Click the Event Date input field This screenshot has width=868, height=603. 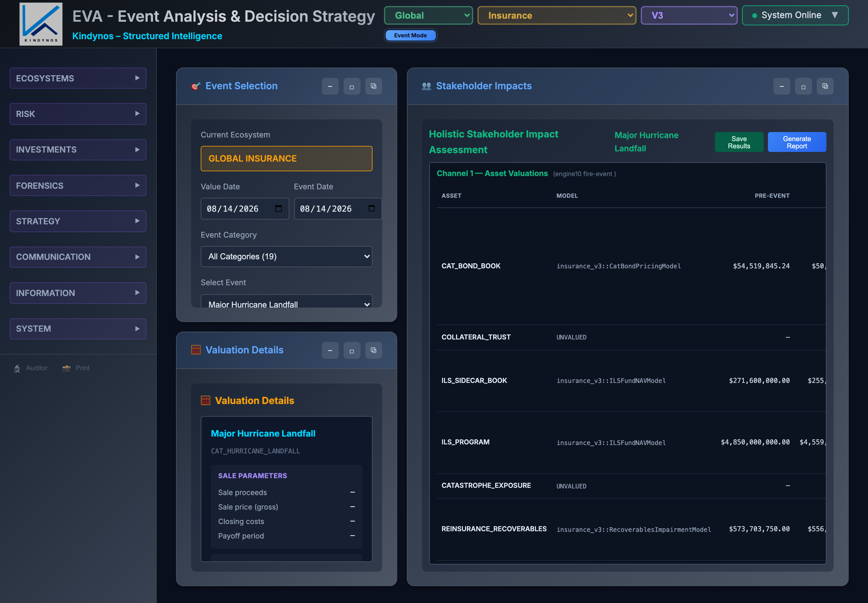(x=338, y=209)
